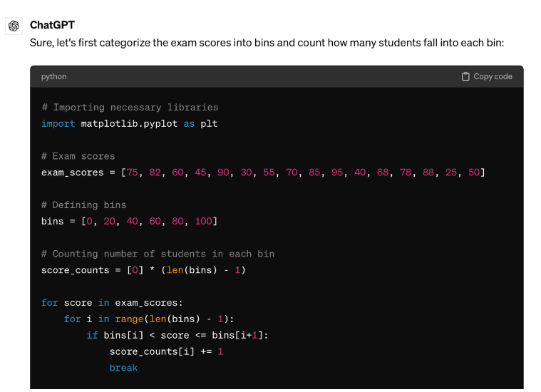
Task: Click the exam_scores variable name
Action: [x=73, y=172]
